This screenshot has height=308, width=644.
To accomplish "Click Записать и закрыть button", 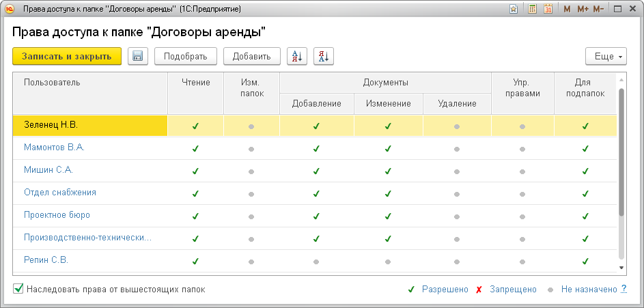I will pos(67,56).
